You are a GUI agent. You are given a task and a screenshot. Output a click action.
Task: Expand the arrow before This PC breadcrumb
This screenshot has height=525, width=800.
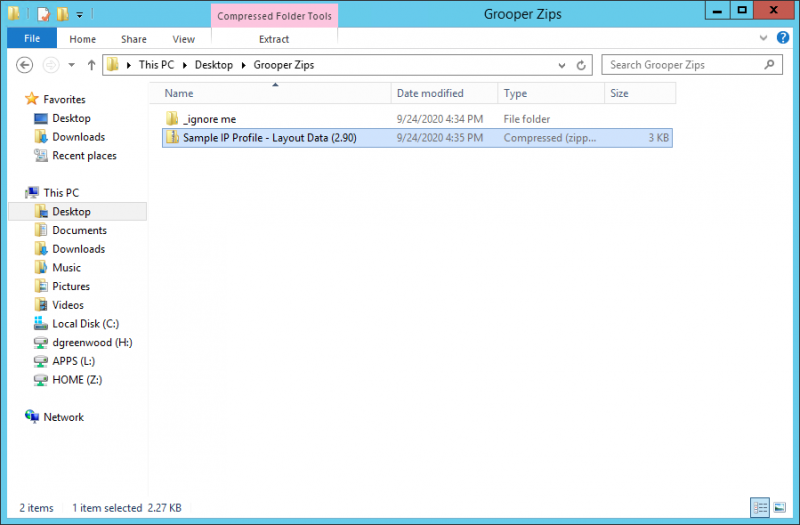129,65
